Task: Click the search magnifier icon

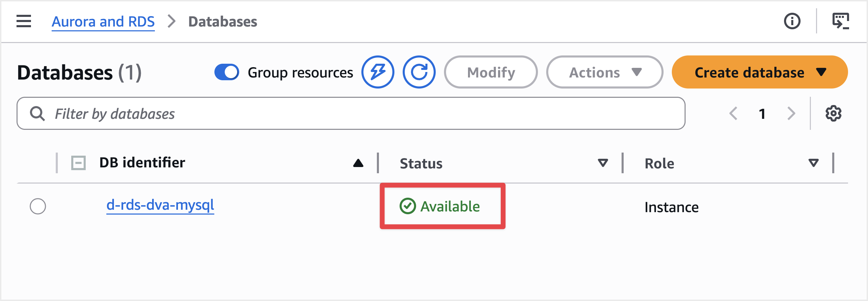Action: click(37, 114)
